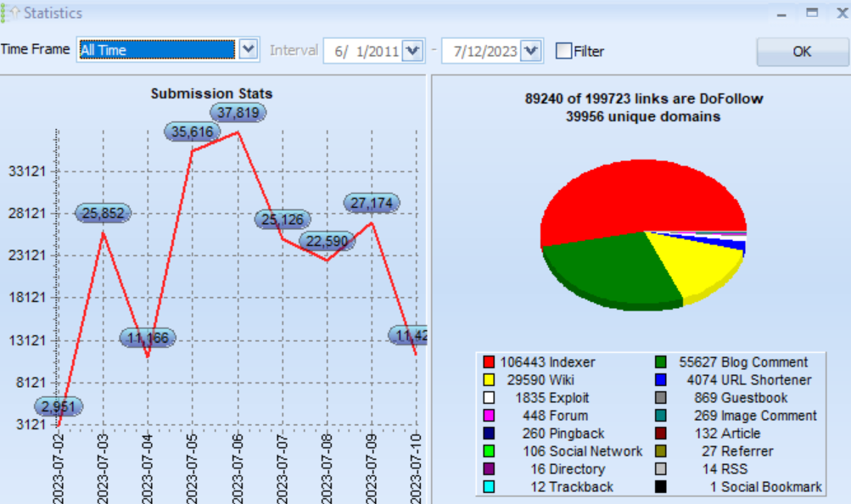Click the yellow Wiki legend swatch
This screenshot has height=504, width=851.
(x=489, y=380)
